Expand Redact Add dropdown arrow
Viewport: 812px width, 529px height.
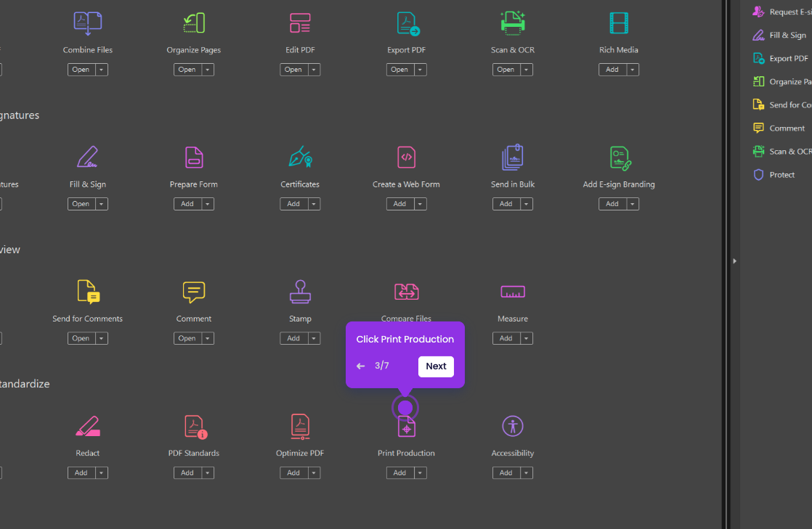pos(102,472)
